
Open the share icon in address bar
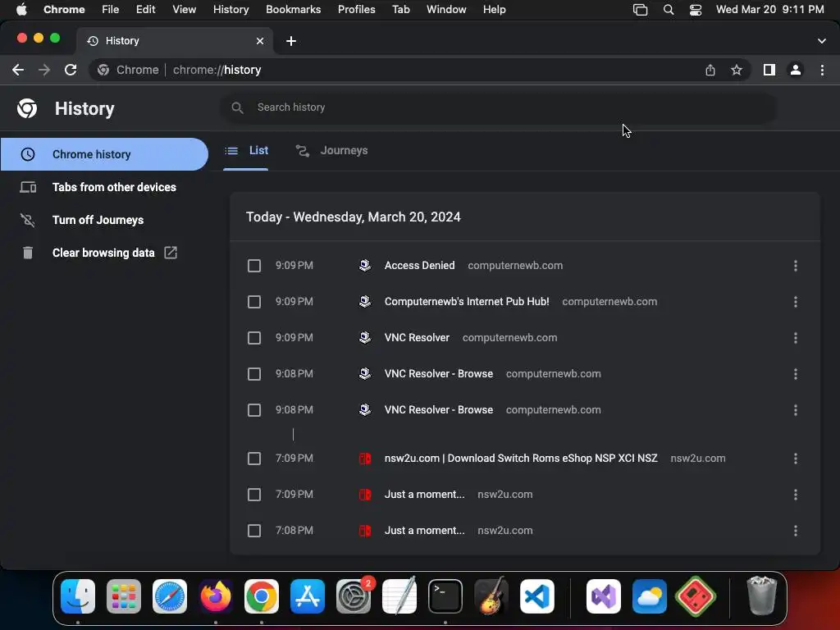pyautogui.click(x=710, y=70)
